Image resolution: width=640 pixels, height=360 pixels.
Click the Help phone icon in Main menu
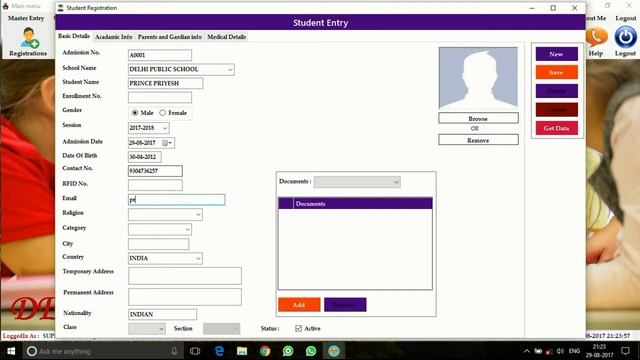pyautogui.click(x=597, y=38)
